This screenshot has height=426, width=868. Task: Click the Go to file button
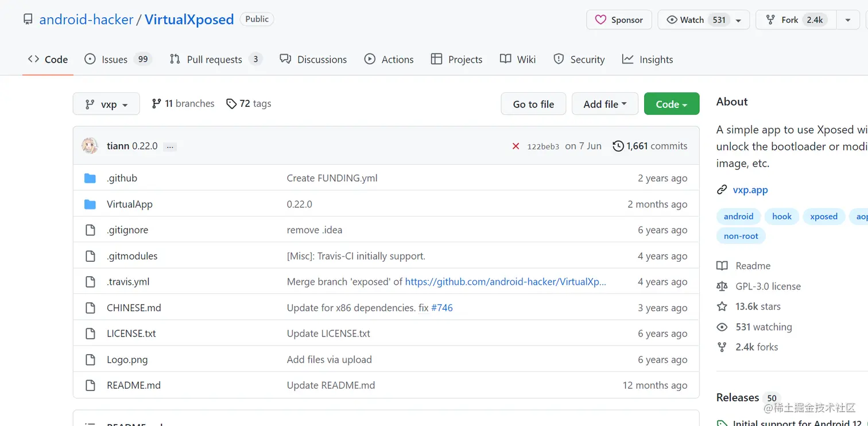point(533,104)
